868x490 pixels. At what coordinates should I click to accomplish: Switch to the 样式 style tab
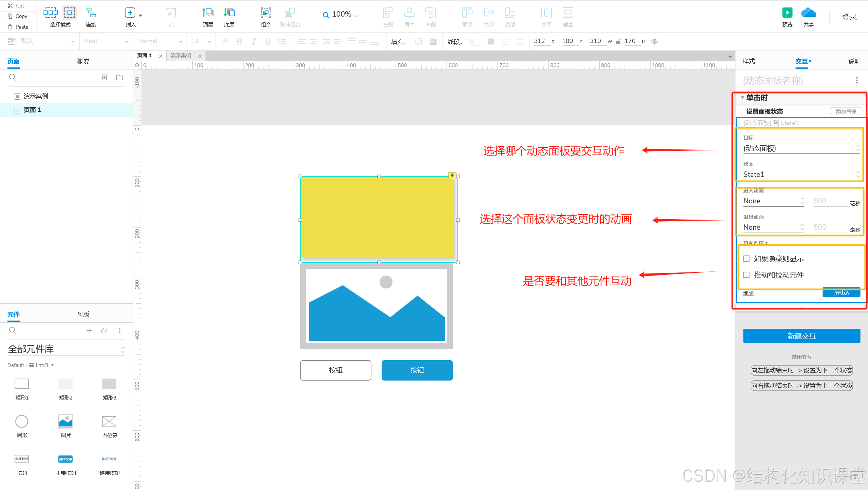pos(749,61)
